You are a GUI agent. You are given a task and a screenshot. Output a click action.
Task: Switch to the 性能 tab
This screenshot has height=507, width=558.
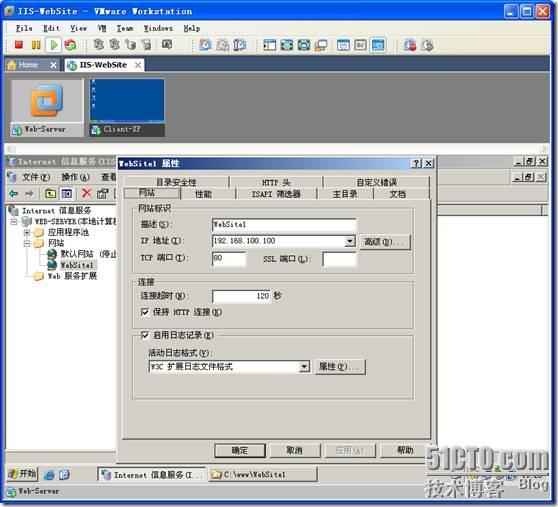203,194
